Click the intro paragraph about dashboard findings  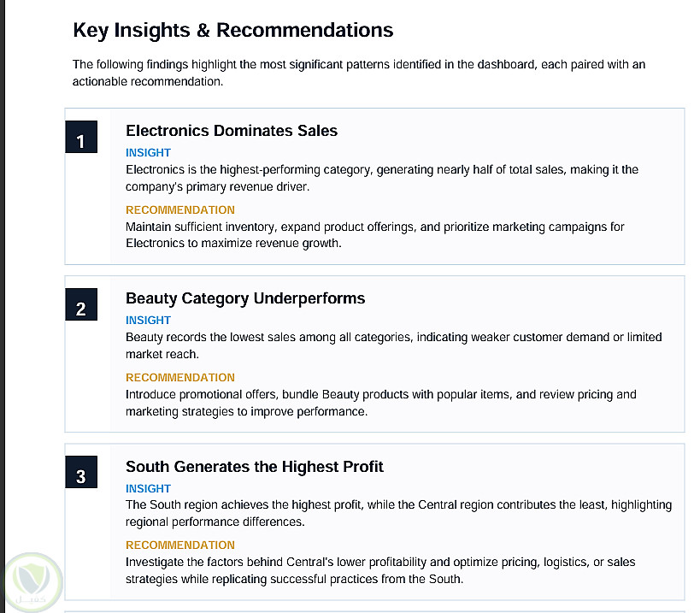coord(359,73)
